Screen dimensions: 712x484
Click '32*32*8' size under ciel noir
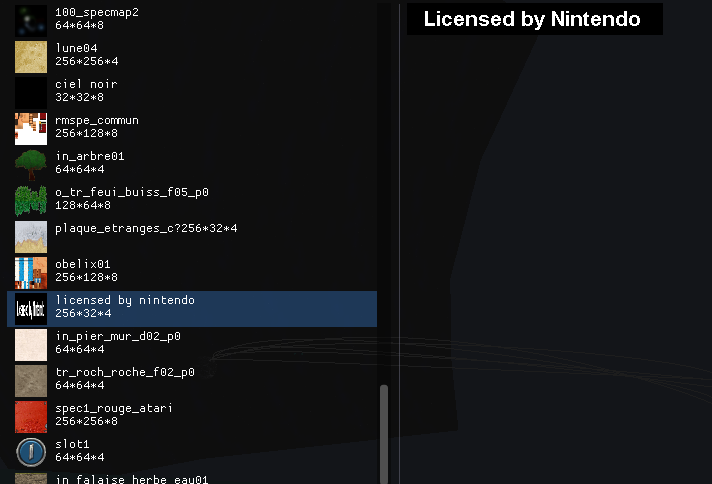(79, 97)
